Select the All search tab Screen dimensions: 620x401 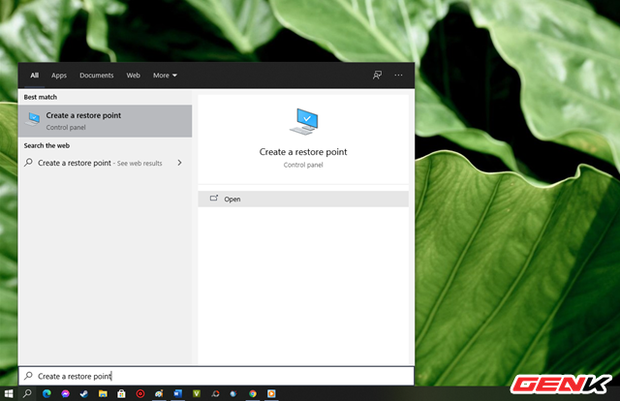pyautogui.click(x=34, y=75)
